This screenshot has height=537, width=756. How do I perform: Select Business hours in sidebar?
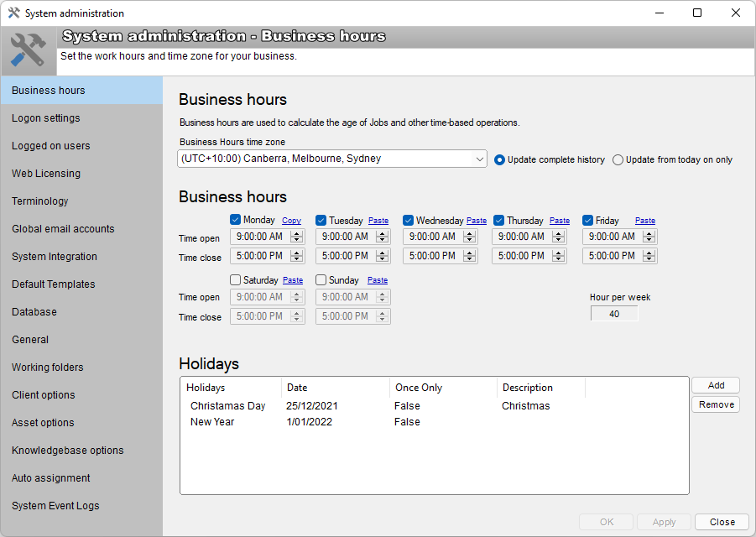coord(81,91)
